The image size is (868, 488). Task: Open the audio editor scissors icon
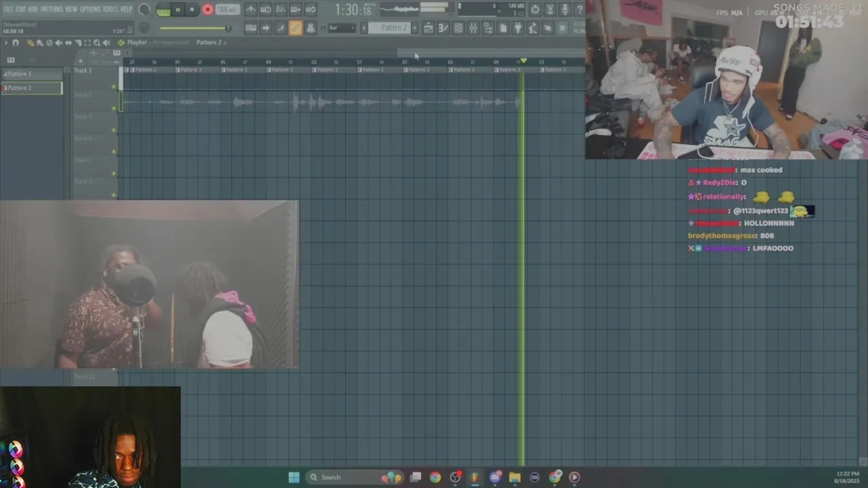click(x=550, y=9)
